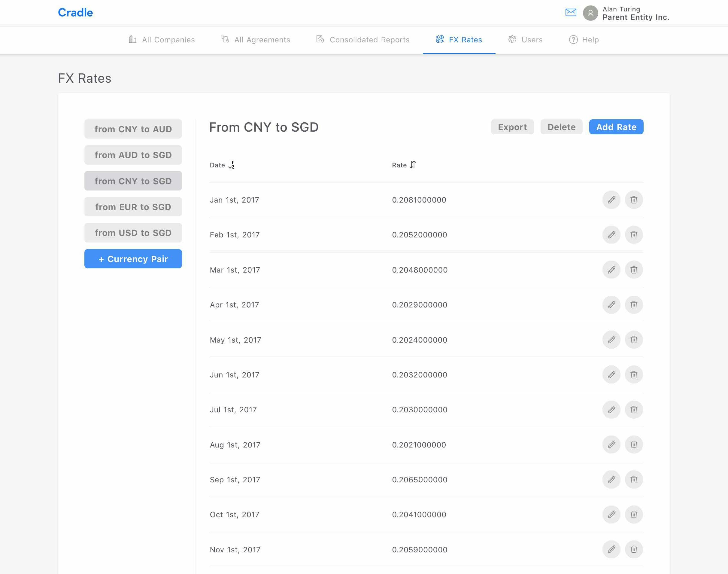Edit the Jan 1st, 2017 rate with pencil icon
Screen dimensions: 728x574
(611, 200)
